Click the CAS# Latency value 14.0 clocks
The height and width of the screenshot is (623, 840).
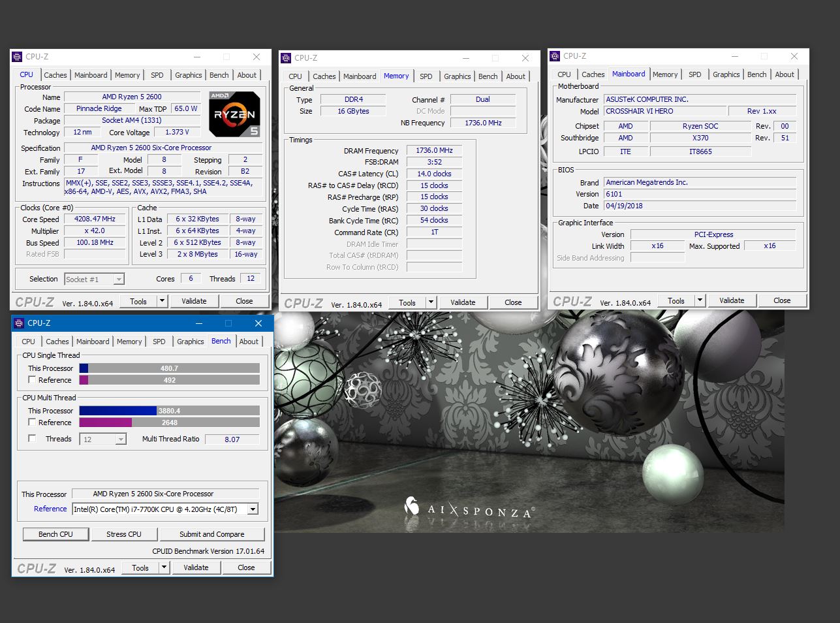tap(434, 174)
